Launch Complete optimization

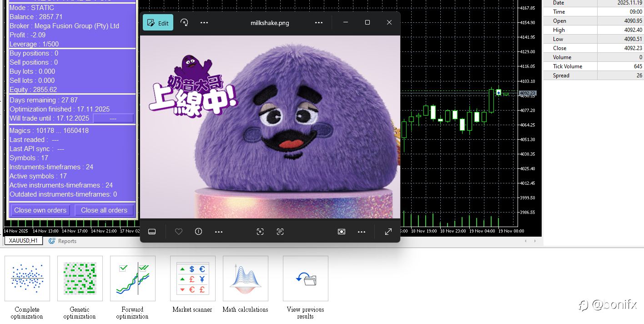click(x=27, y=278)
